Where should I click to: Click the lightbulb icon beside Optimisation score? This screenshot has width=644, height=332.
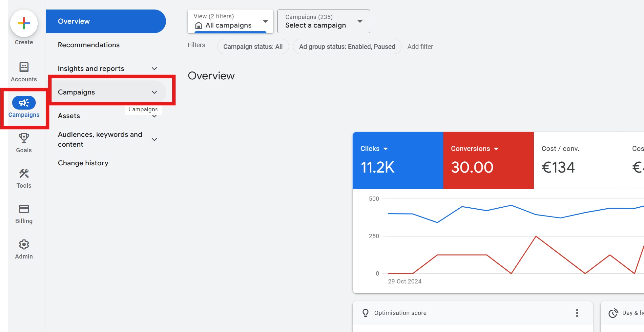pos(365,313)
